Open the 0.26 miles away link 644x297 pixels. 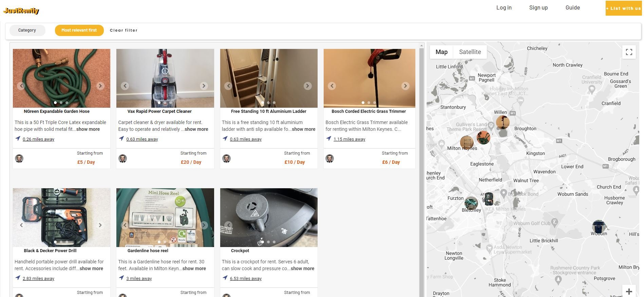tap(38, 139)
